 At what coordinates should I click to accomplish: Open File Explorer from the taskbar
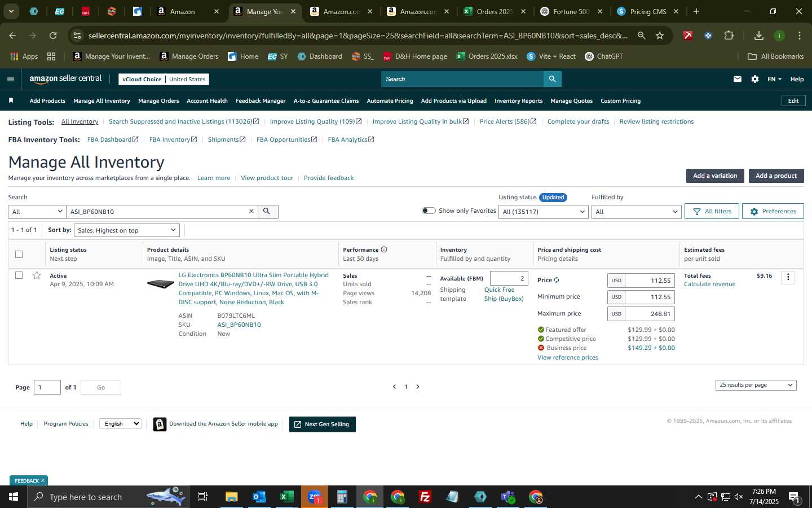232,497
